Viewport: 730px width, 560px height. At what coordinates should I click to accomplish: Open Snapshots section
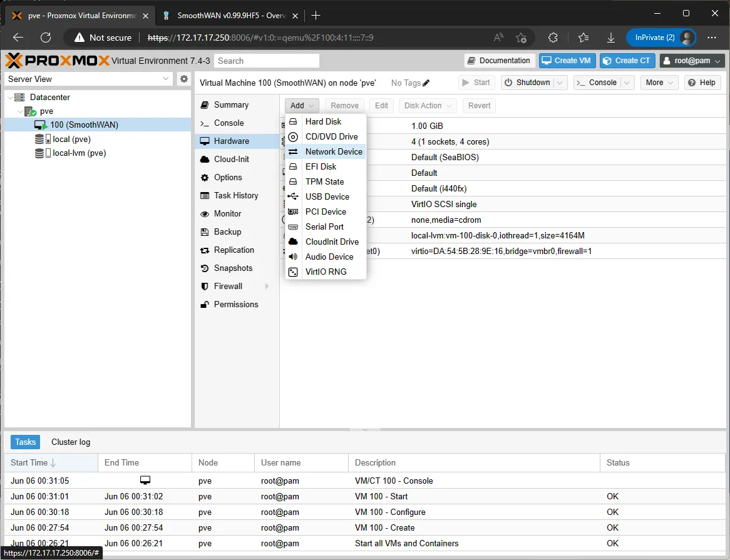(237, 268)
